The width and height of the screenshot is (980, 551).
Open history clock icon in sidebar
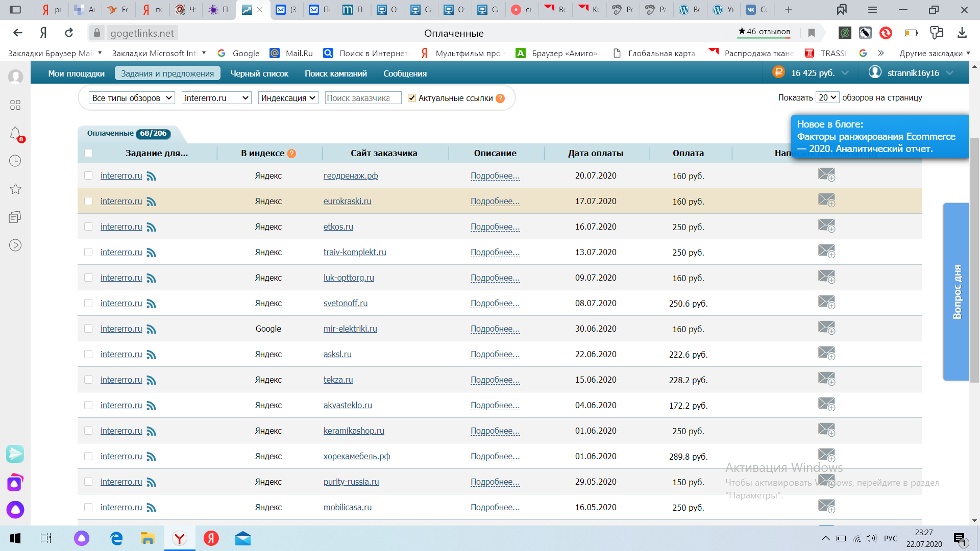pos(15,161)
